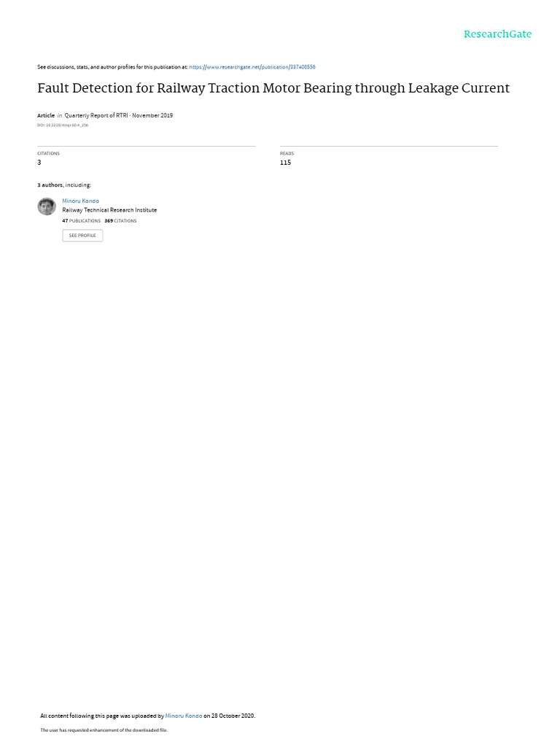Click the November 2019 publication date
This screenshot has height=747, width=560.
click(x=152, y=115)
